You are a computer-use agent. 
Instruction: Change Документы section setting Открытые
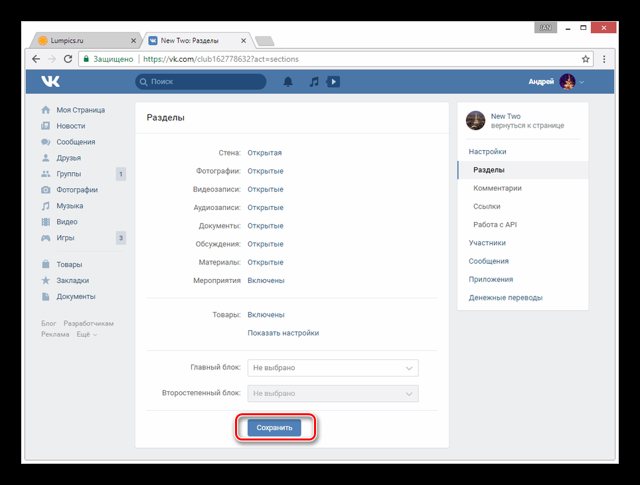tap(265, 226)
